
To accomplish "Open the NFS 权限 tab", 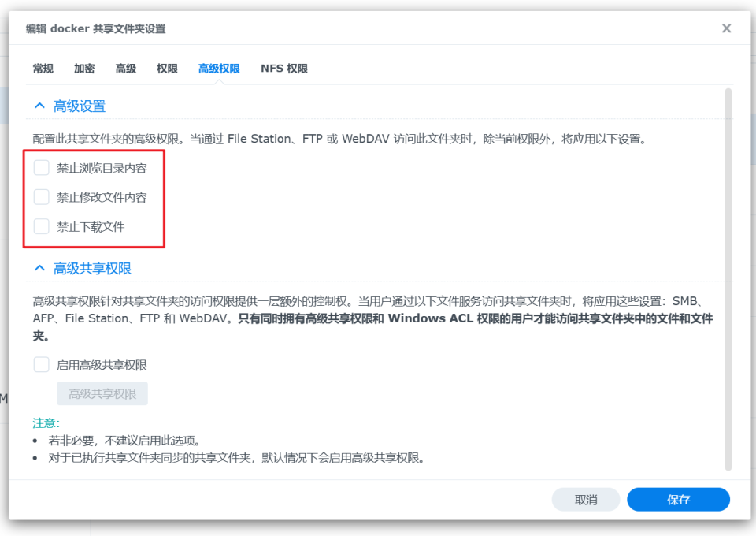I will click(284, 69).
